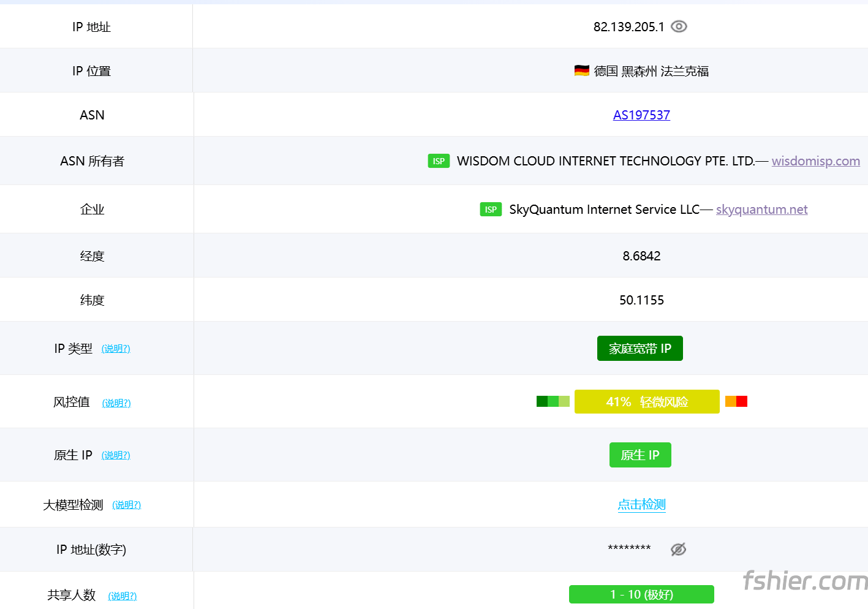Click 点击检测 to run LLM detection

pos(641,505)
